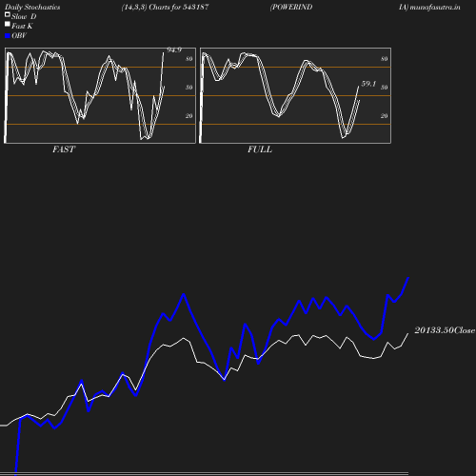
Task: Click the 'FAST' chart label
Action: [x=64, y=149]
